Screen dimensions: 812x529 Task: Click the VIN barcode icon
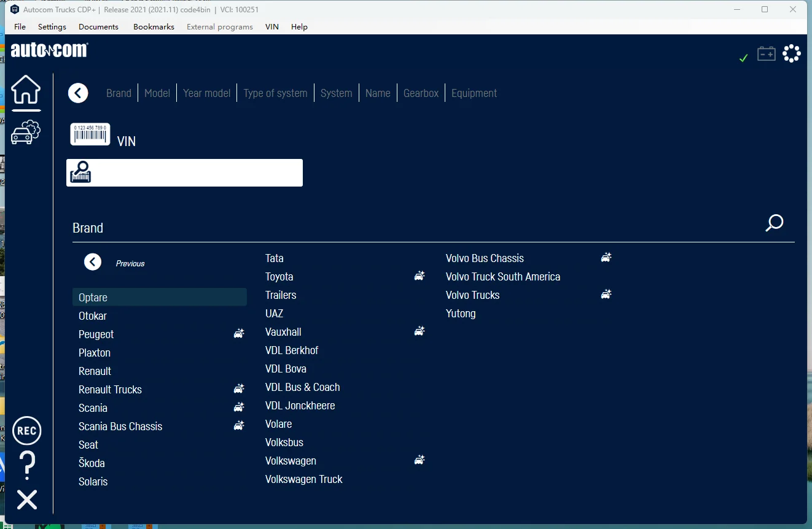click(90, 134)
